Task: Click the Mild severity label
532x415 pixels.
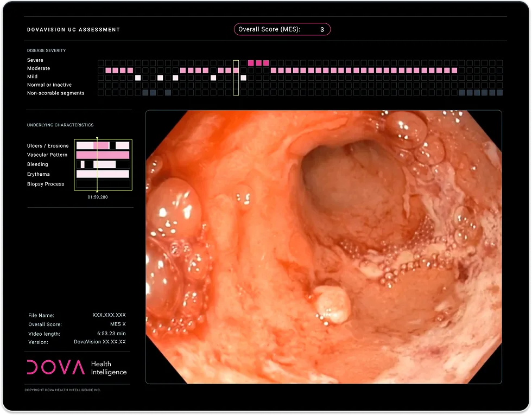Action: coord(33,77)
